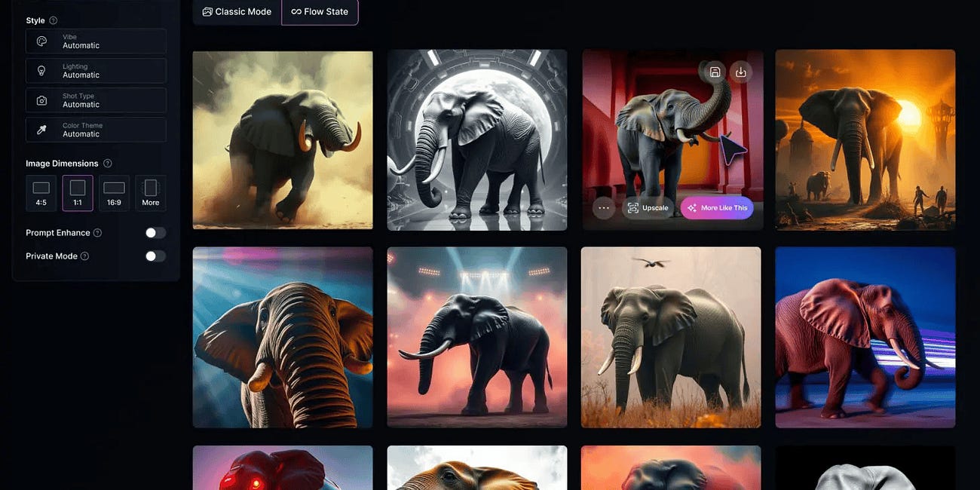Click the More Like This button
980x490 pixels.
point(717,207)
